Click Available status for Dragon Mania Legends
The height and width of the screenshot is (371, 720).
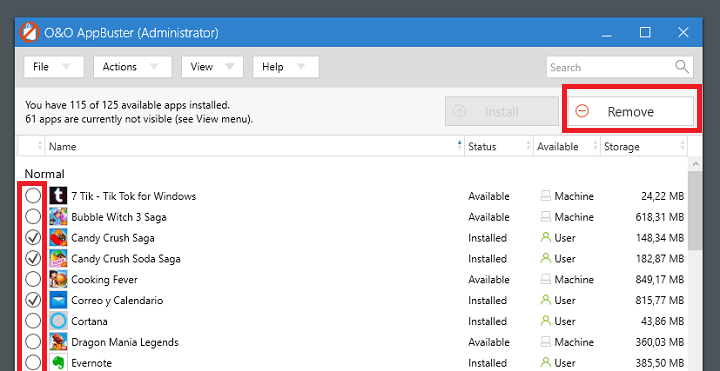pyautogui.click(x=489, y=342)
